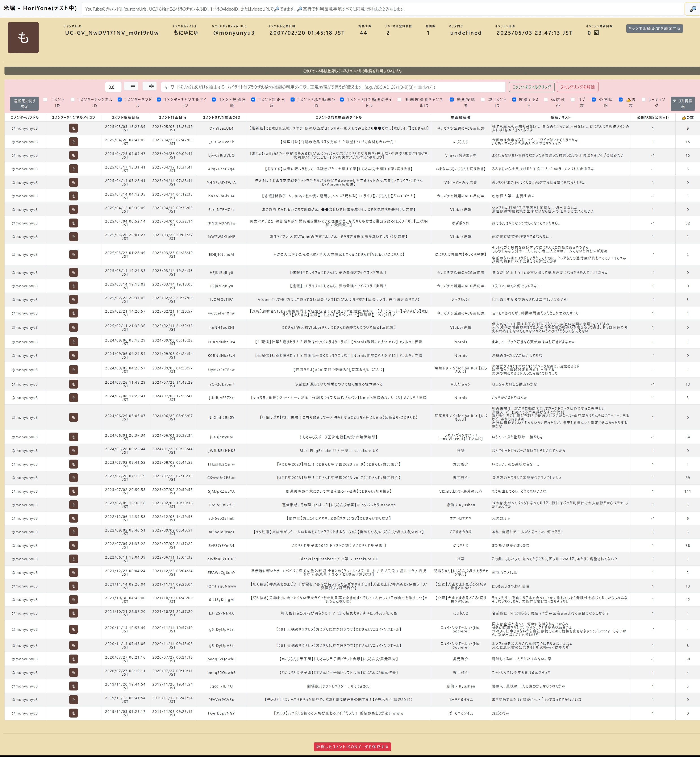Click commenter icon in 2025/03/23 01:28:49 row
This screenshot has width=700, height=757.
click(74, 255)
